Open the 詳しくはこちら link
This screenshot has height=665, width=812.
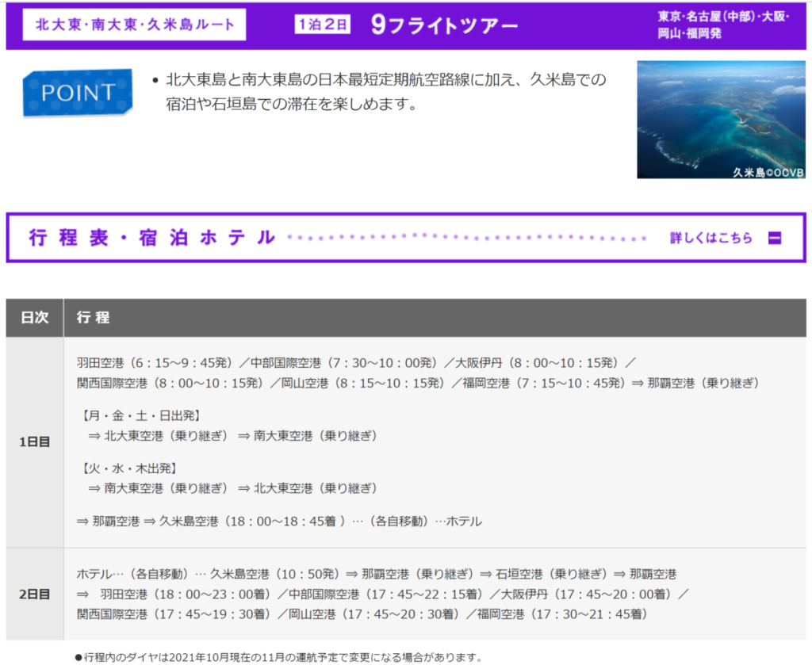point(711,238)
